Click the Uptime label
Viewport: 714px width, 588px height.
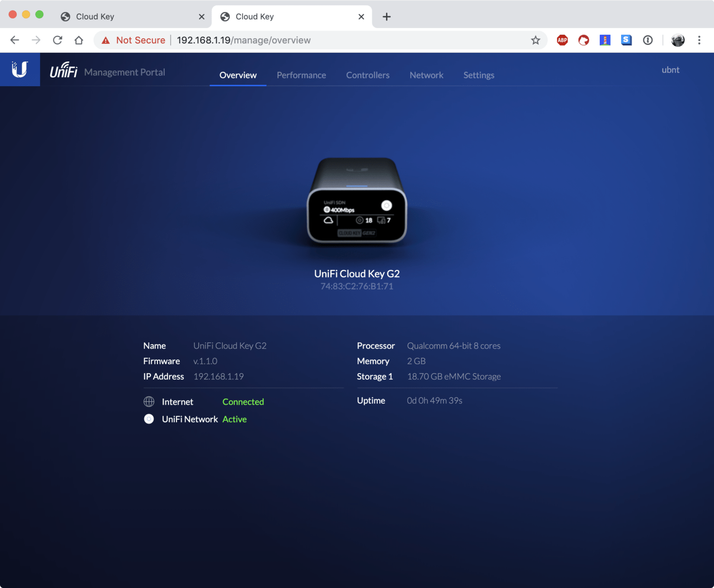371,400
